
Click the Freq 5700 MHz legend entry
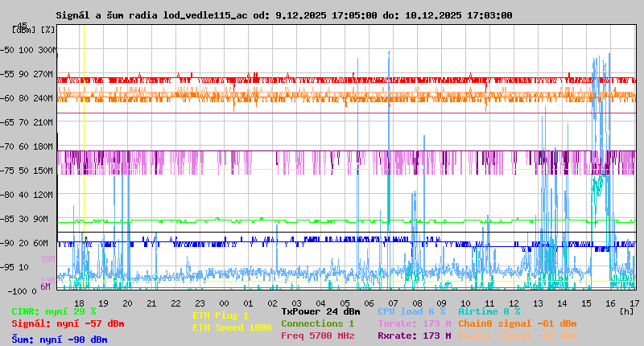point(317,336)
